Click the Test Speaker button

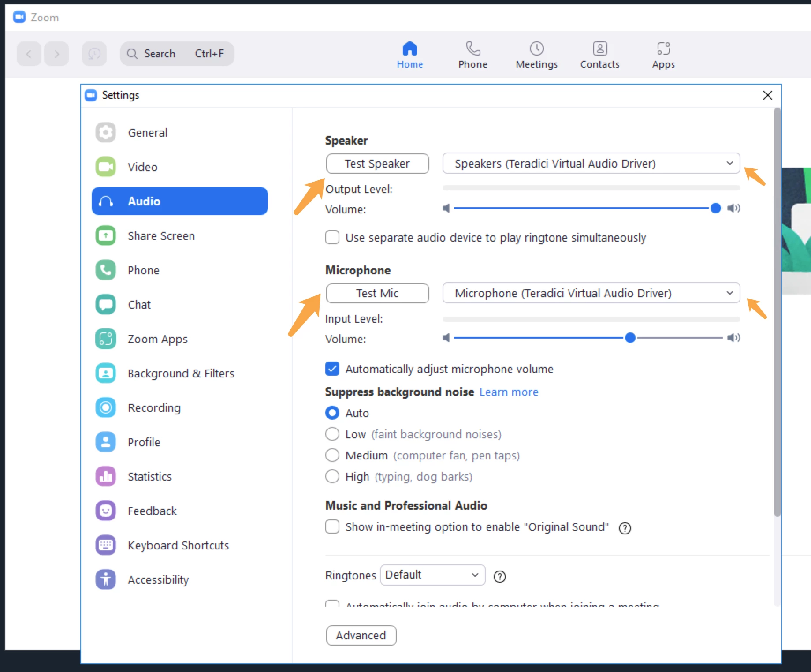coord(377,164)
